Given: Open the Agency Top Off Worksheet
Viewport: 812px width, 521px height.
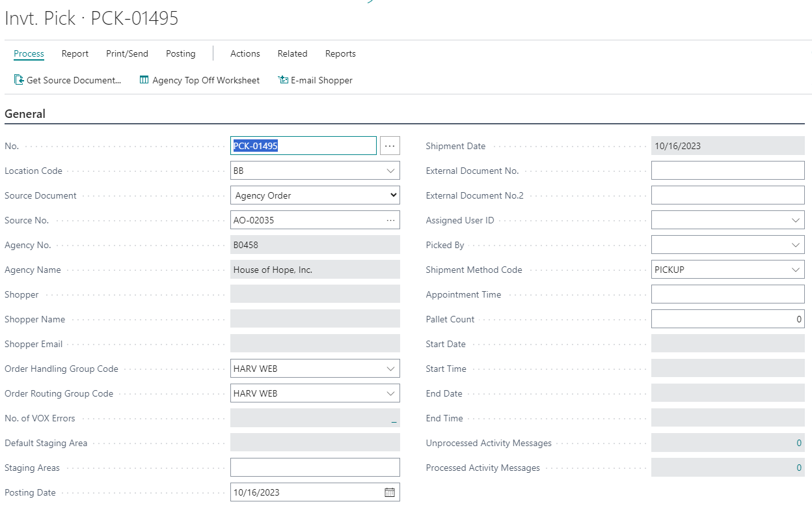Looking at the screenshot, I should click(199, 80).
